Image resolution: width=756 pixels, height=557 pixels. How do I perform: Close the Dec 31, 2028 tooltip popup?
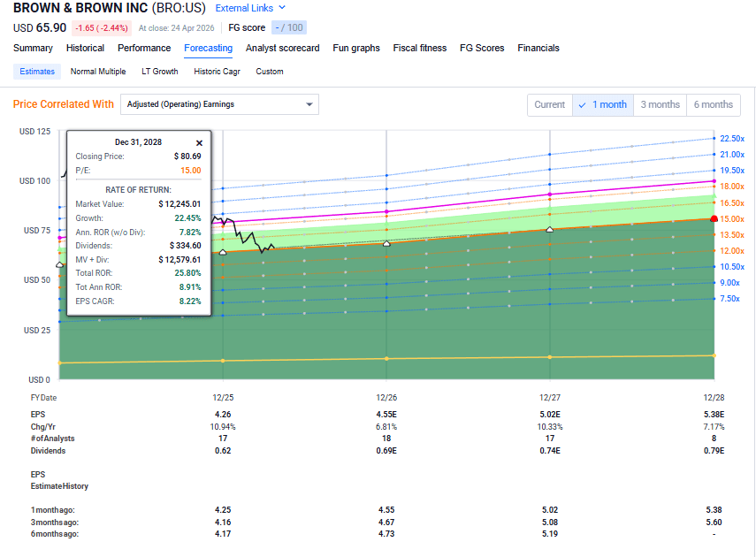[199, 142]
